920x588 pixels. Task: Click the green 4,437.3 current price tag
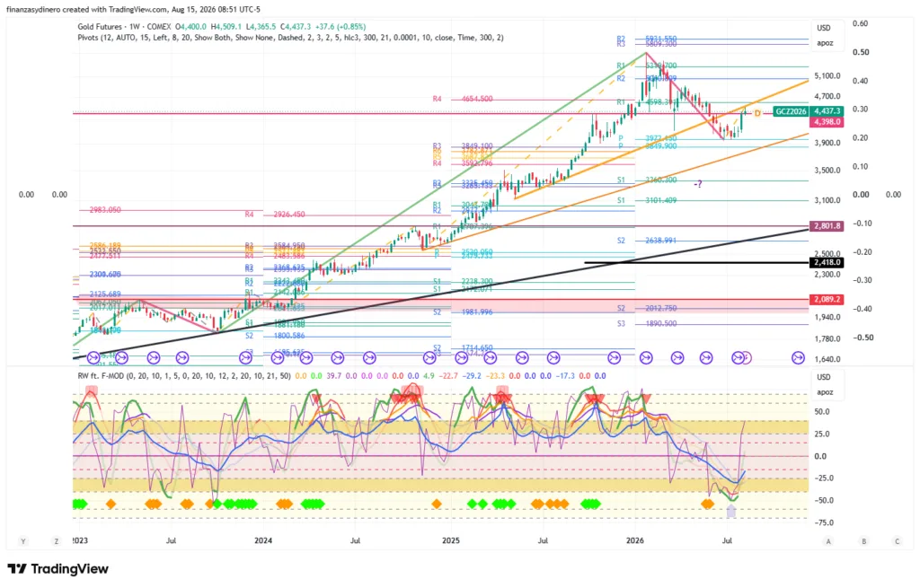827,110
